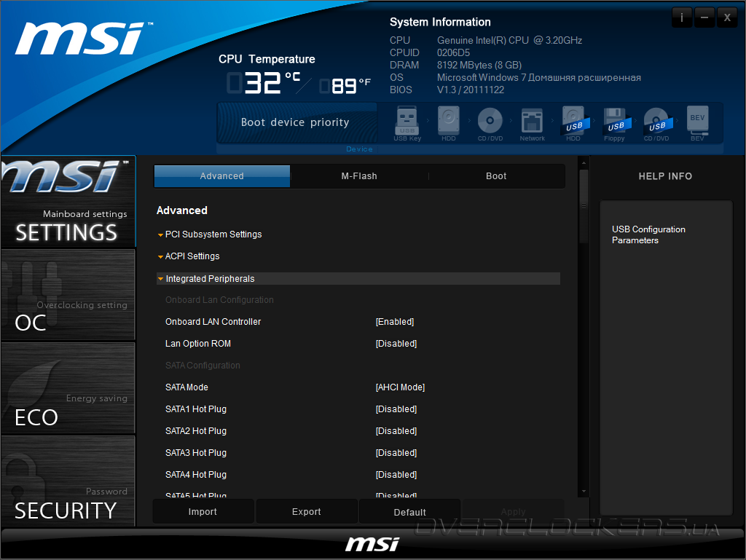Click the Export button

(307, 511)
